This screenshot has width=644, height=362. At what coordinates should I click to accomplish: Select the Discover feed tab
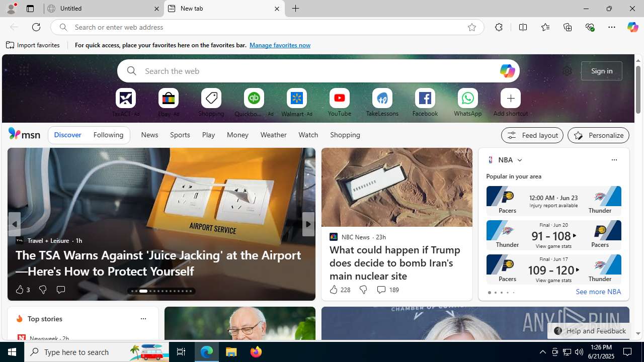tap(67, 135)
